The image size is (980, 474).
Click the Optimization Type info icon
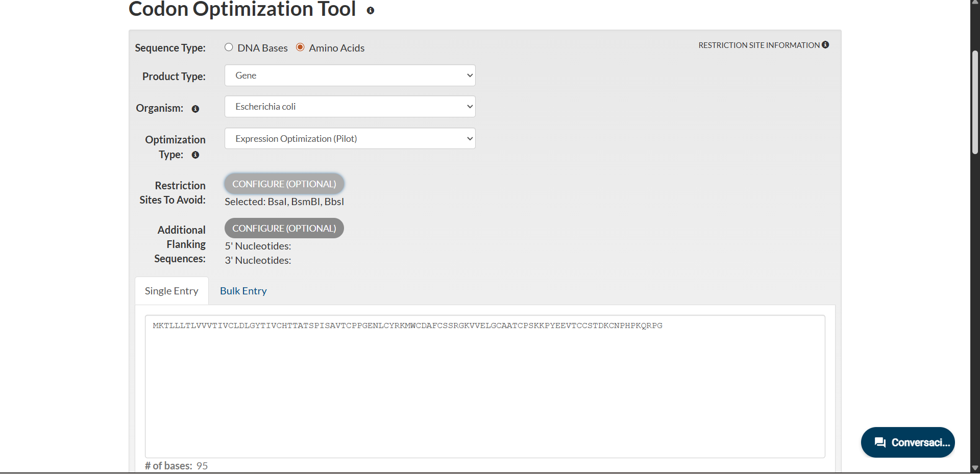pyautogui.click(x=195, y=155)
